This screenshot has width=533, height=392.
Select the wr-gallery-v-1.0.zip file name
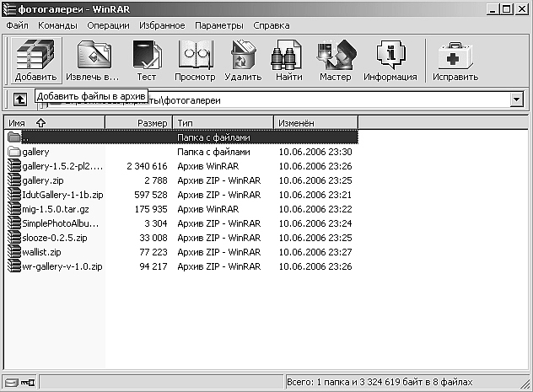pyautogui.click(x=62, y=266)
